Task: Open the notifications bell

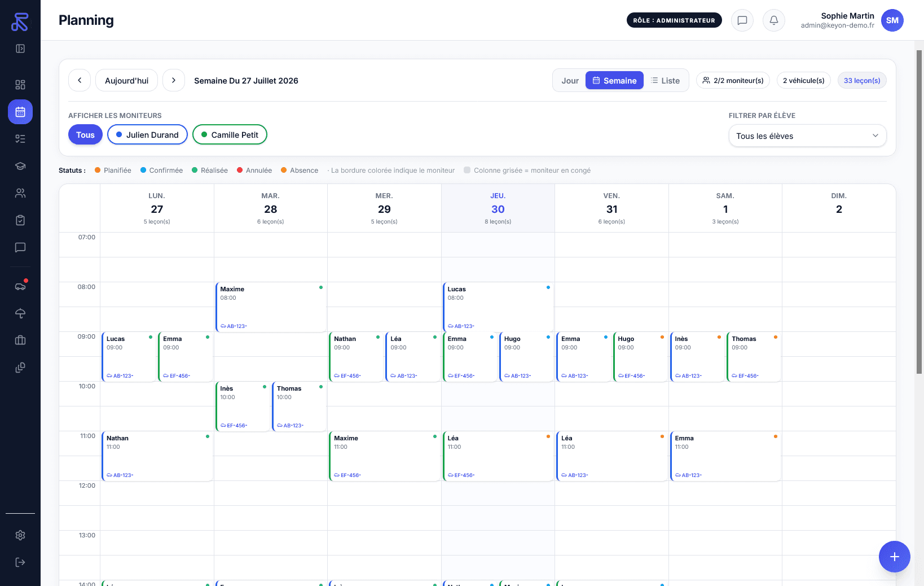Action: [x=774, y=20]
